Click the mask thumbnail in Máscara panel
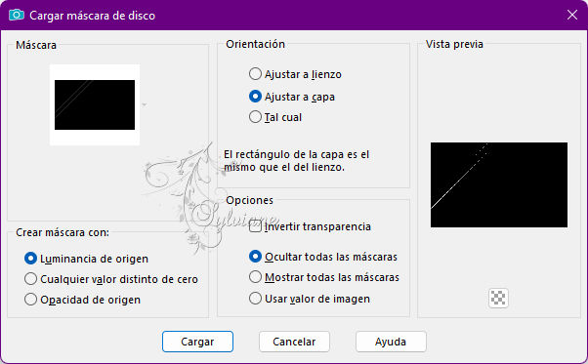 [95, 104]
